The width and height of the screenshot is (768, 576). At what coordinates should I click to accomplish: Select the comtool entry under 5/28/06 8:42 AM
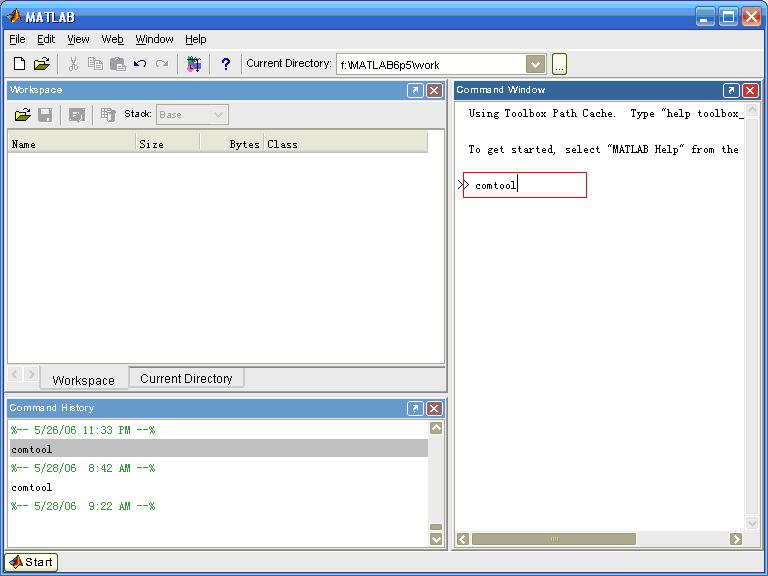(x=219, y=487)
